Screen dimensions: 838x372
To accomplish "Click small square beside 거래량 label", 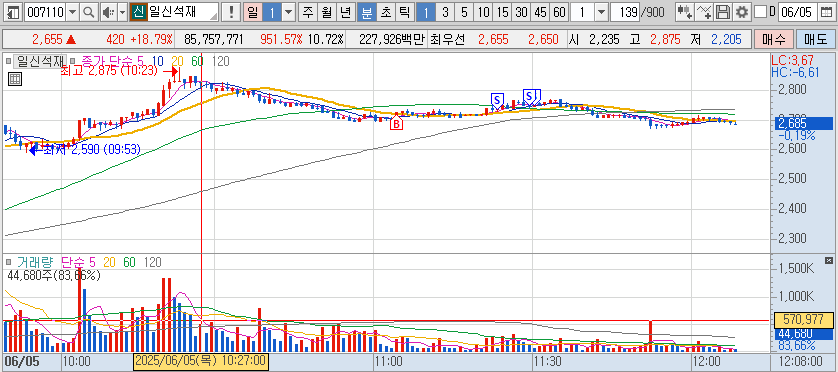I will point(9,262).
